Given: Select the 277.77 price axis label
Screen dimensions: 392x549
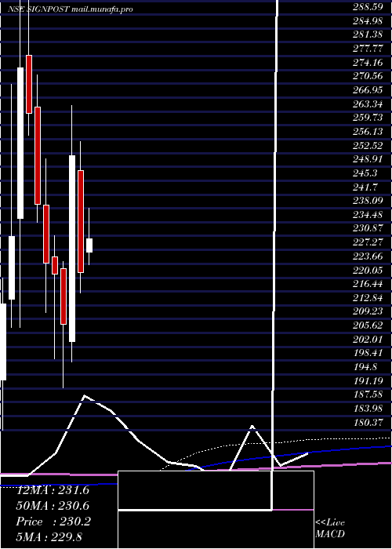Looking at the screenshot, I should pos(368,49).
